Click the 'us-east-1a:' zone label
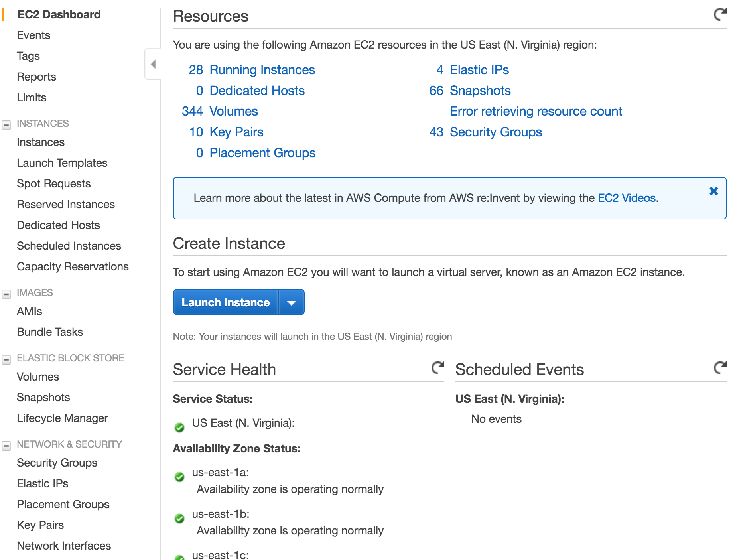 (221, 473)
